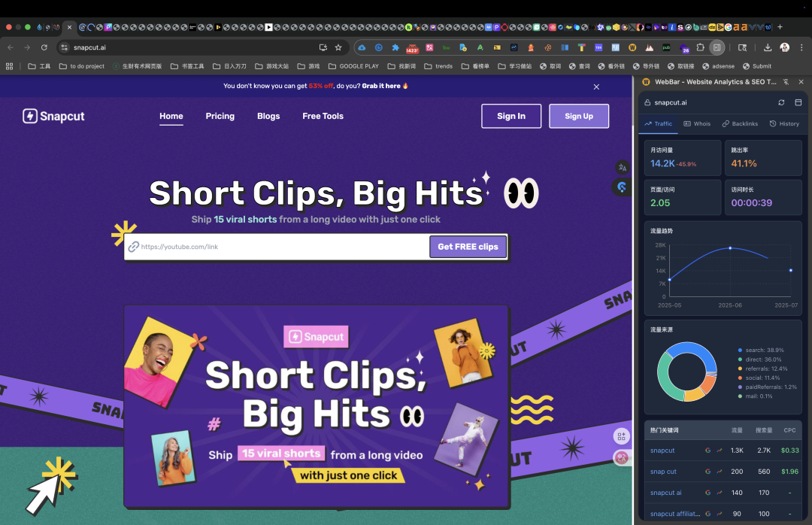This screenshot has width=812, height=525.
Task: Open the 工具 bookmarks folder
Action: coord(39,66)
